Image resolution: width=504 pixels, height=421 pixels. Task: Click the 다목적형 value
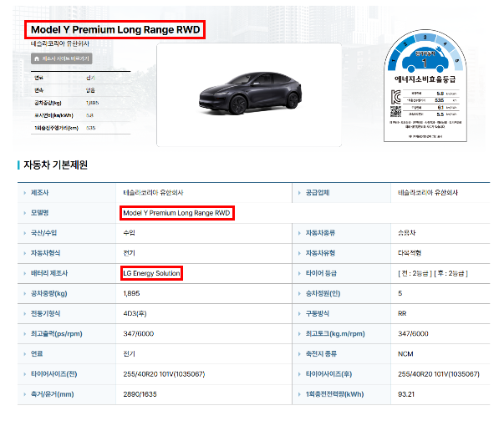point(410,253)
